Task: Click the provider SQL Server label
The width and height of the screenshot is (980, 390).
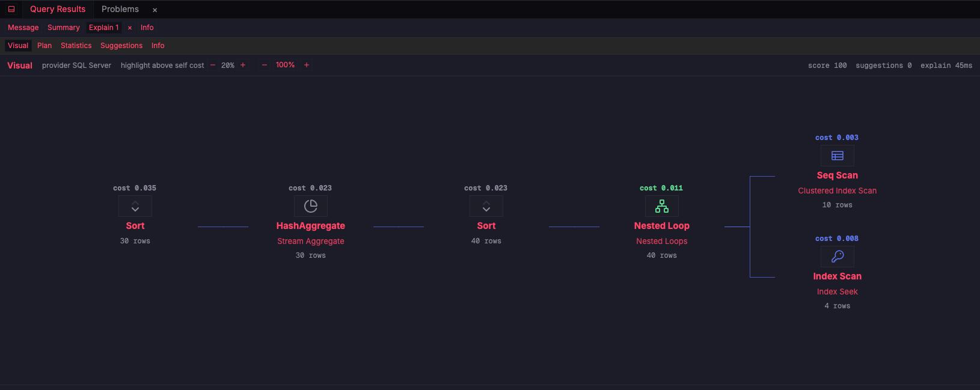Action: pyautogui.click(x=76, y=66)
